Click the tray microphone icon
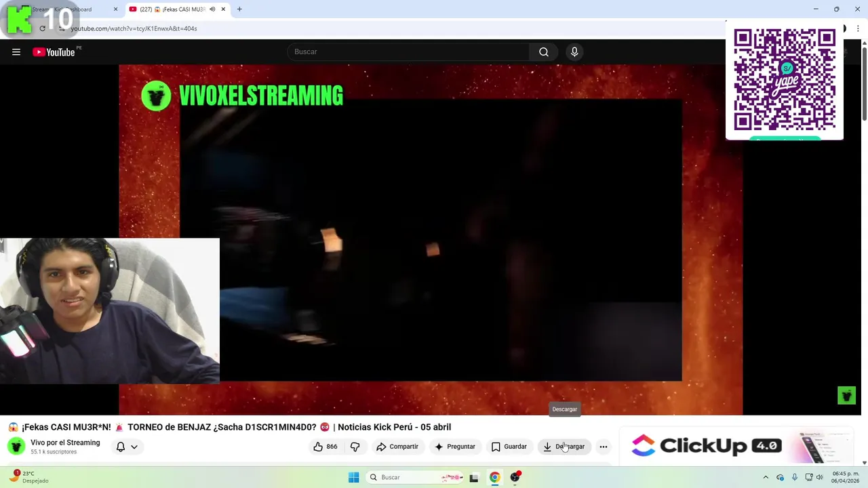Viewport: 868px width, 488px height. pos(795,477)
